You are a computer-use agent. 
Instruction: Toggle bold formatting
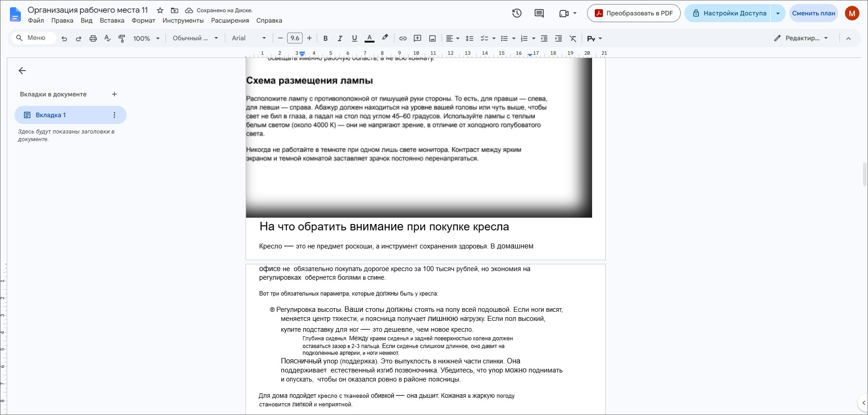click(325, 38)
